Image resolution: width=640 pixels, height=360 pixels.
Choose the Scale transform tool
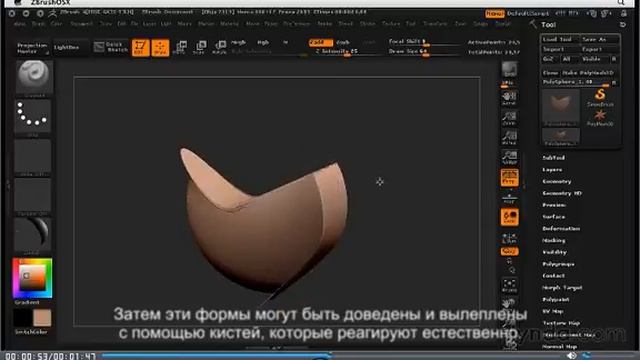point(200,48)
